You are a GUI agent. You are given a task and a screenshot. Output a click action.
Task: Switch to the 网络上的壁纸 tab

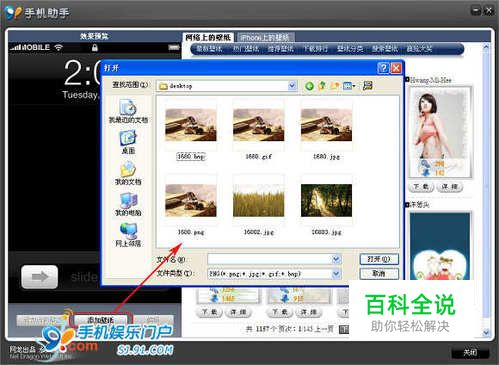point(208,37)
